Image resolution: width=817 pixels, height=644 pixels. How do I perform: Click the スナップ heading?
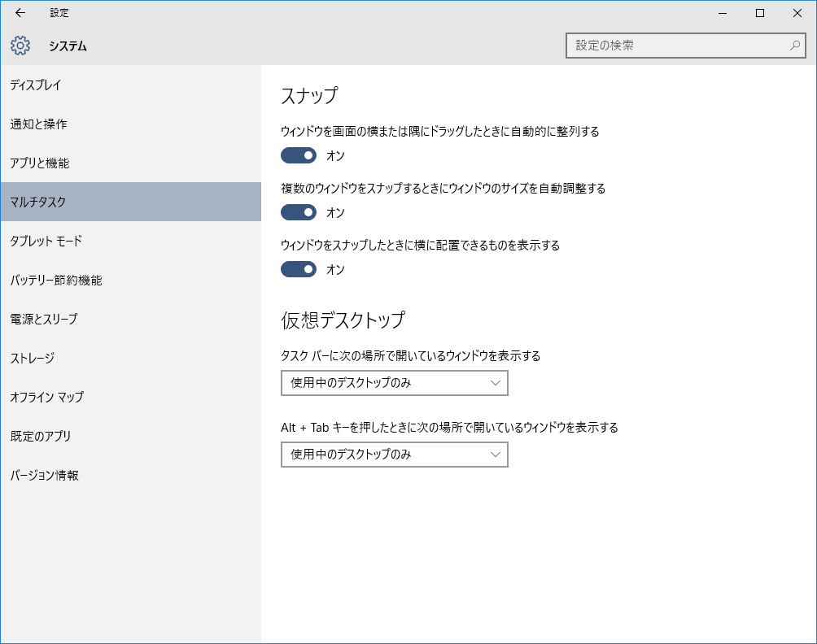point(309,96)
